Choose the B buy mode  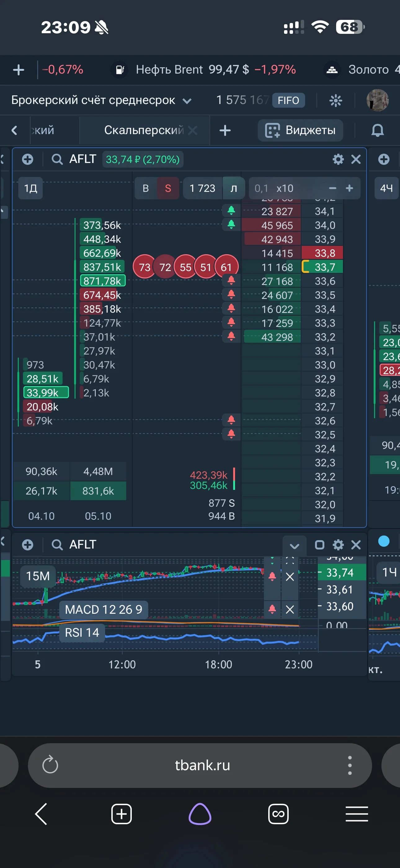(145, 188)
